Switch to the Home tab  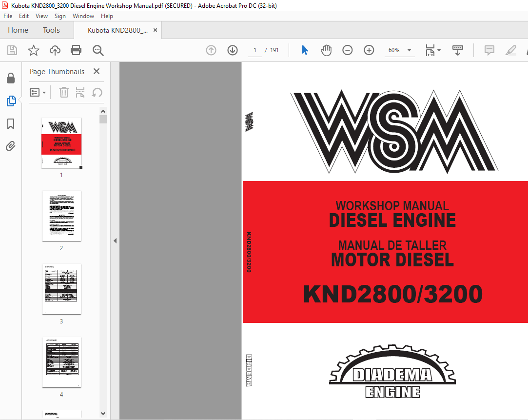point(18,30)
